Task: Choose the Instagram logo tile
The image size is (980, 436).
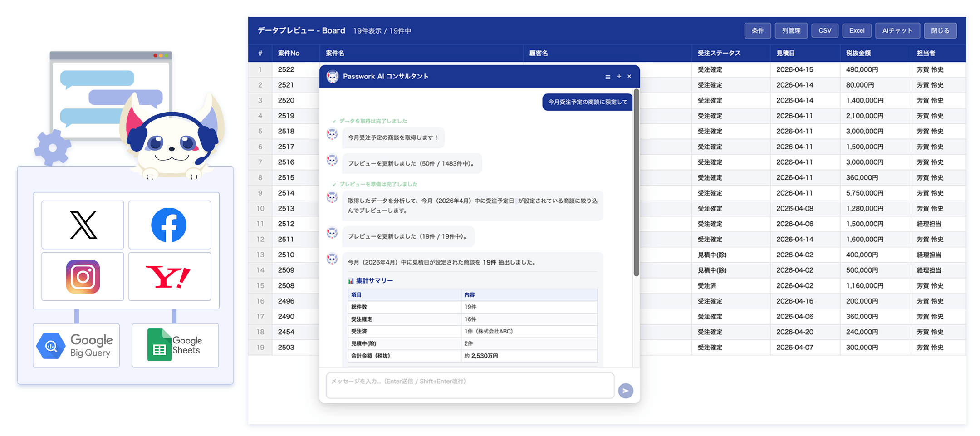Action: point(83,276)
